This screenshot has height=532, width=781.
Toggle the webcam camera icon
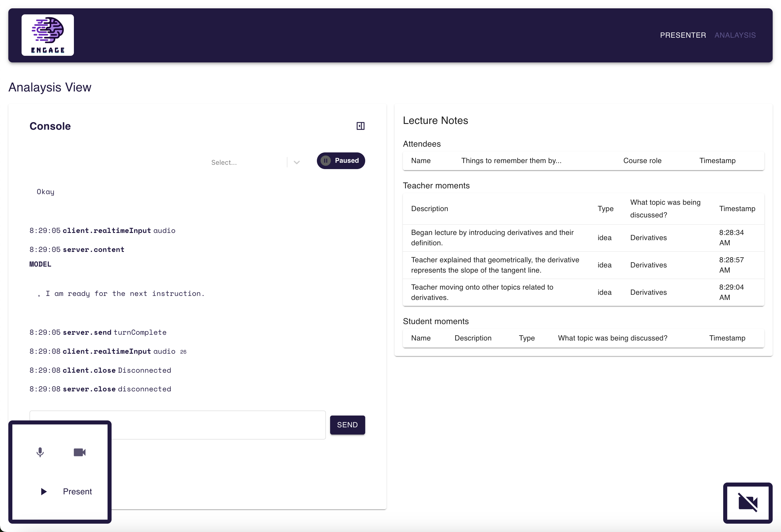(x=80, y=452)
